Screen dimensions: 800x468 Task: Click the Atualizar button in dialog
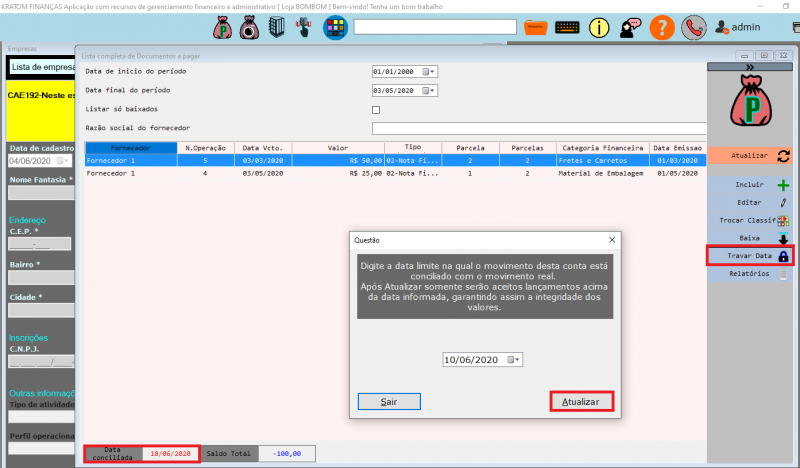(580, 401)
